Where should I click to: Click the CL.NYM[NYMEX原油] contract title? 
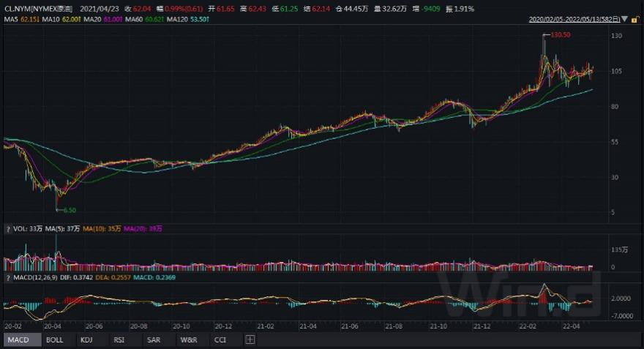pos(38,9)
